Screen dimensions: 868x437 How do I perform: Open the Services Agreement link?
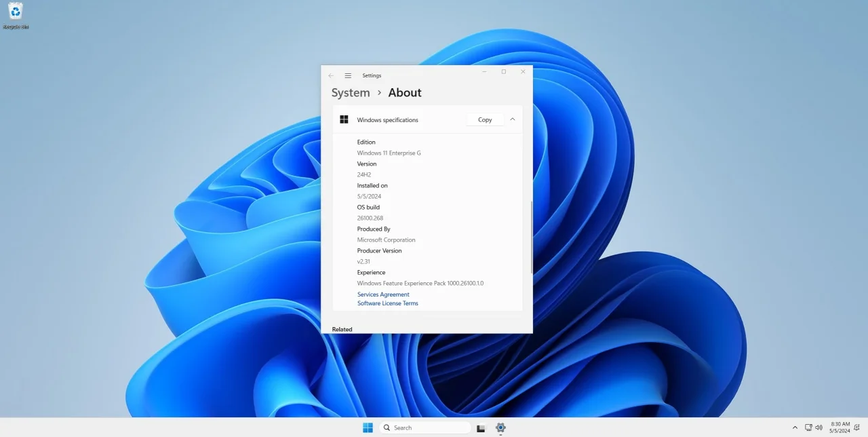pos(383,294)
